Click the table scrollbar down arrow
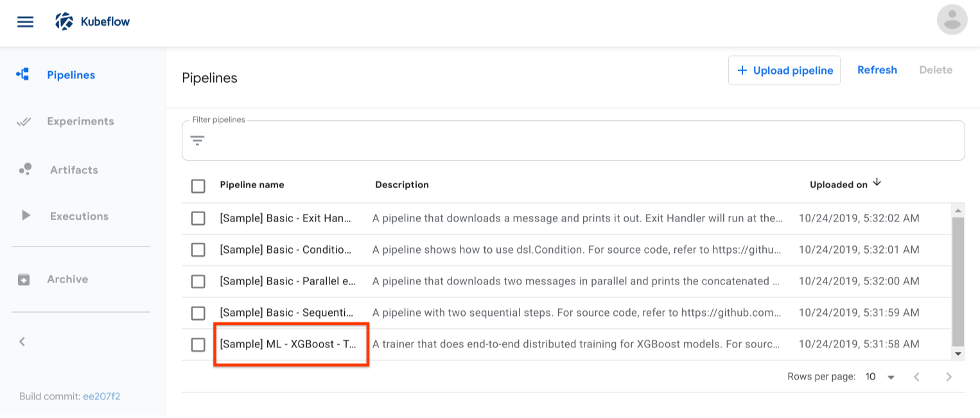This screenshot has height=418, width=980. point(958,354)
